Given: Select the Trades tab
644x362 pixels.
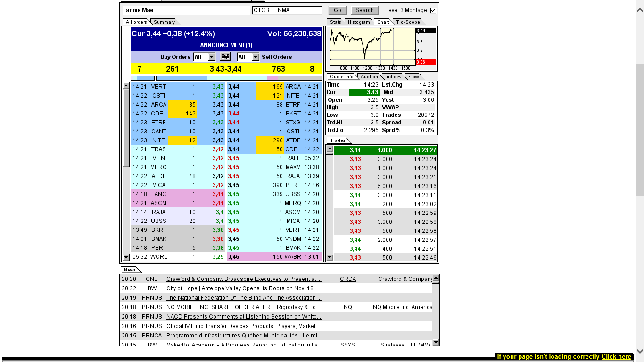Looking at the screenshot, I should 338,140.
